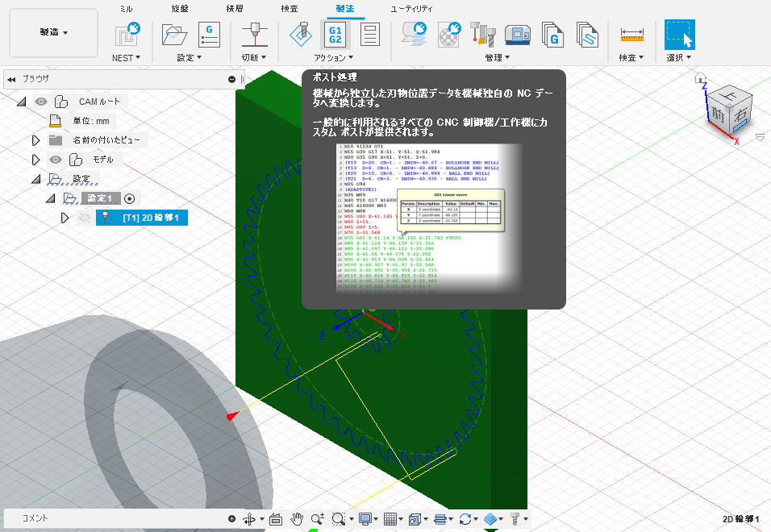
Task: Switch to the 積層 tab
Action: coord(235,8)
